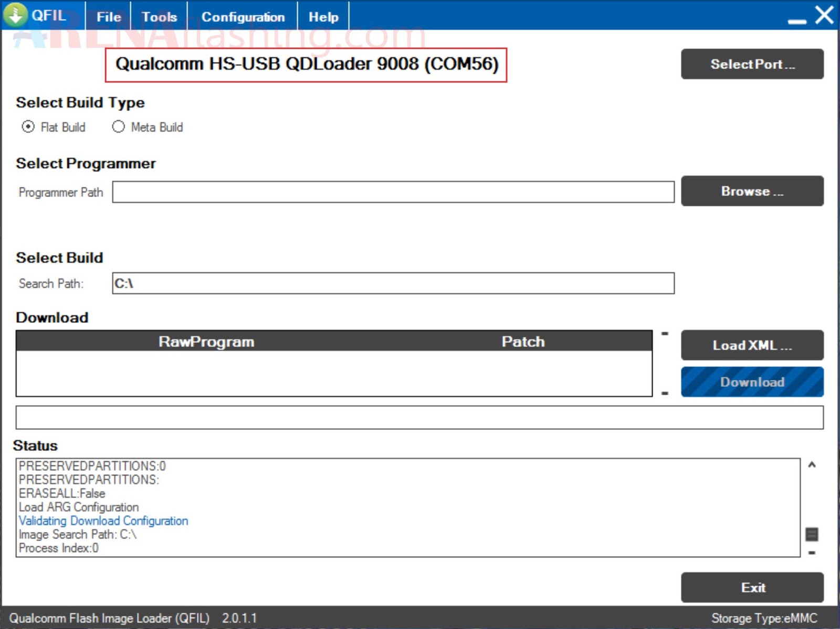
Task: Click the RawProgram column header
Action: tap(206, 342)
